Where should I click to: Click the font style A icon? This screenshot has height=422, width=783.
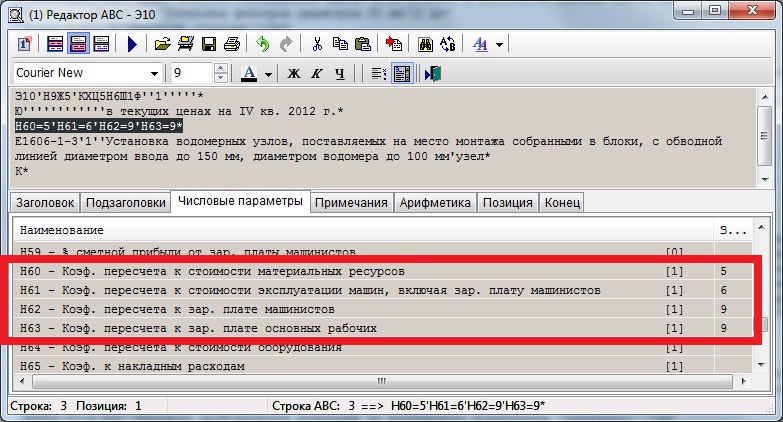coord(480,44)
